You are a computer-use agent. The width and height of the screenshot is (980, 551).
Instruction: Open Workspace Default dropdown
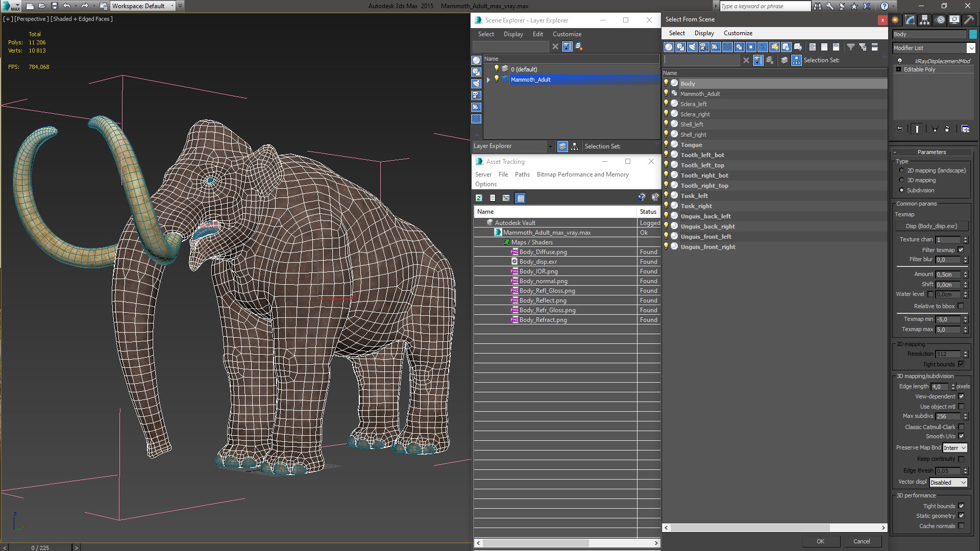(143, 6)
